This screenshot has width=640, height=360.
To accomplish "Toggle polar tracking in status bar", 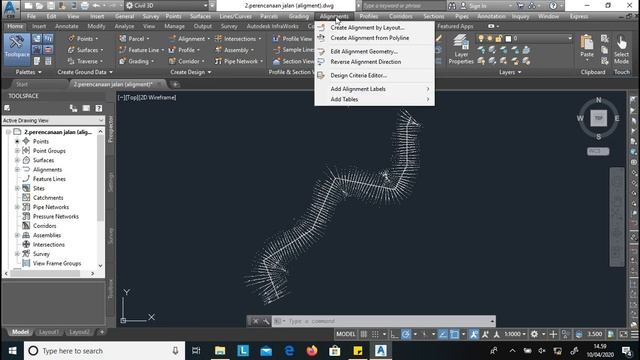I will tap(406, 334).
